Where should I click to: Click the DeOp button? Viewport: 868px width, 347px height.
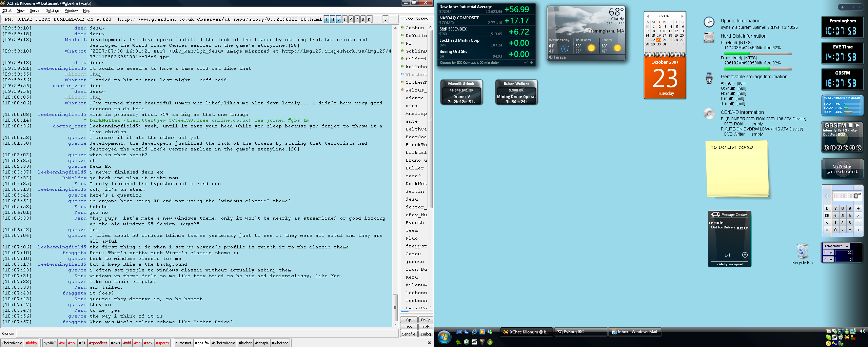click(426, 320)
